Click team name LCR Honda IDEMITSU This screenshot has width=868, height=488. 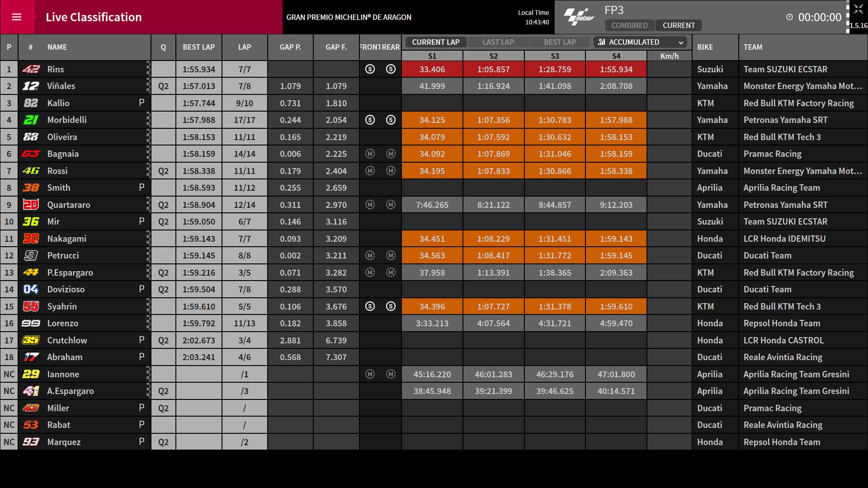point(784,239)
